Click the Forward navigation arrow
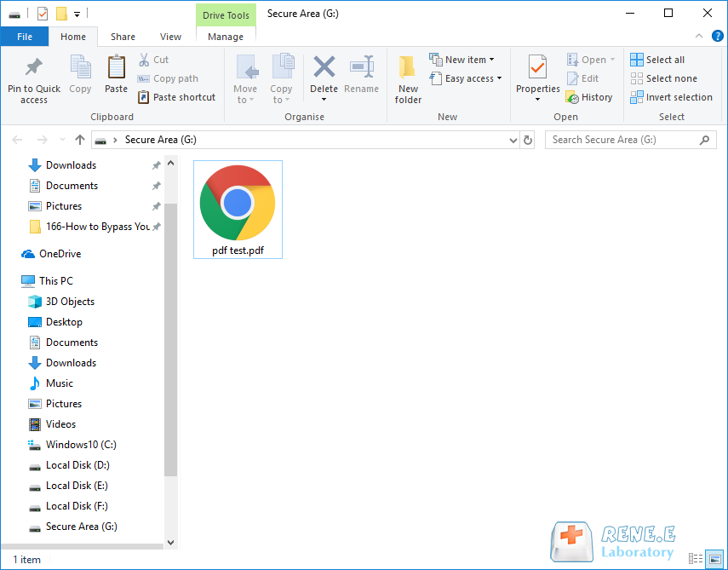Screen dimensions: 728x570 click(x=42, y=140)
